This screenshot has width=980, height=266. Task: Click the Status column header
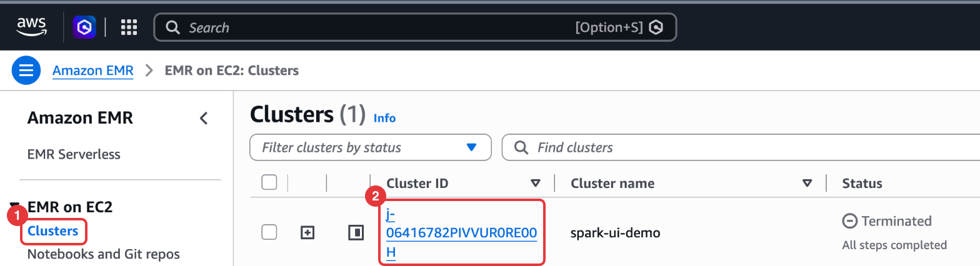pos(862,183)
